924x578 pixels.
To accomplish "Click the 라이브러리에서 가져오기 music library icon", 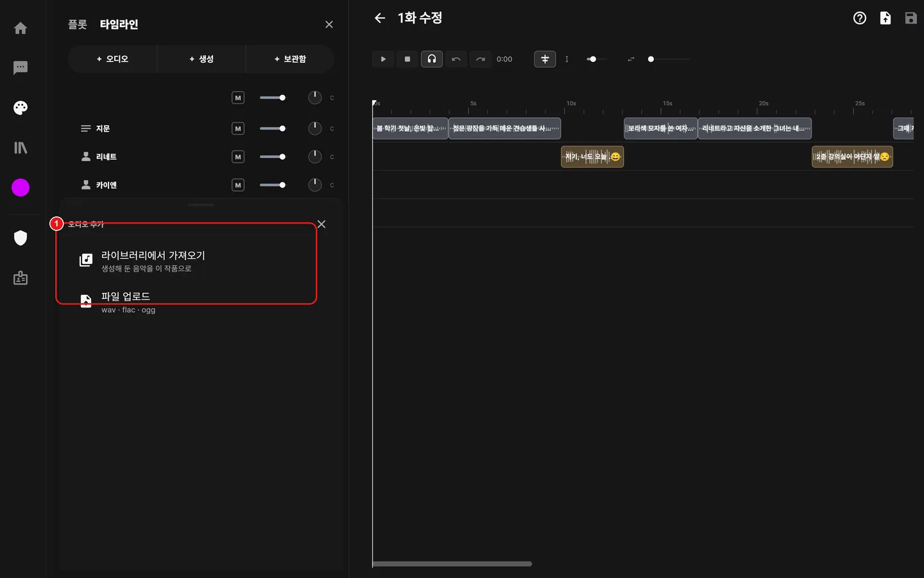I will tap(86, 260).
